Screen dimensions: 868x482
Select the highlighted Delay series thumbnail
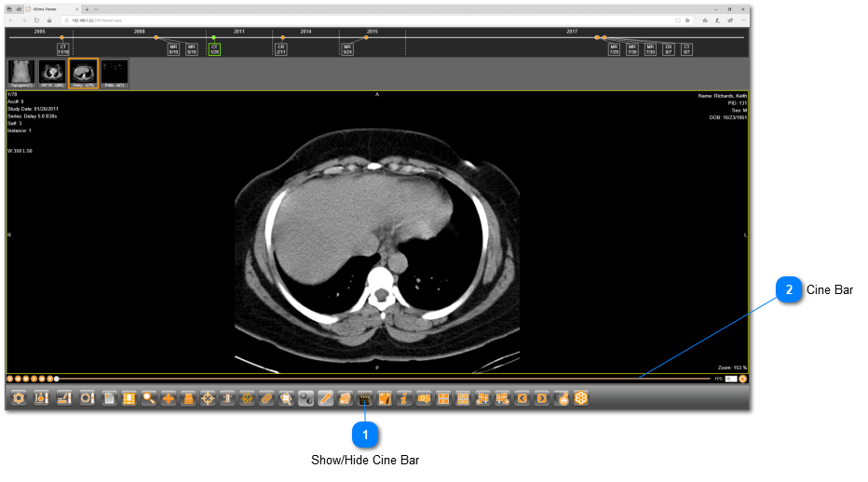click(83, 74)
